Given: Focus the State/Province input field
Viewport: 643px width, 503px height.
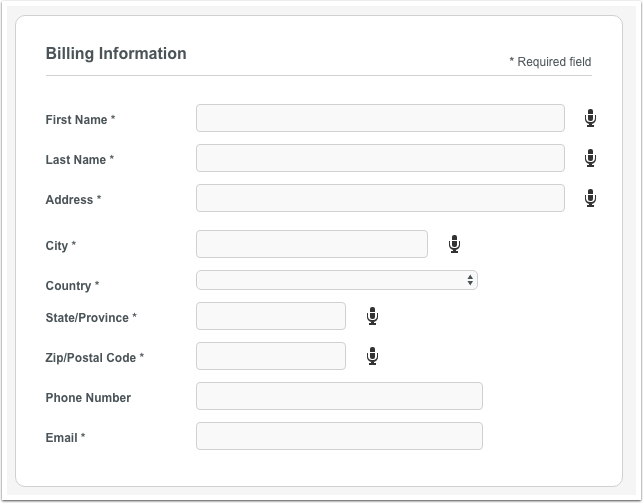Looking at the screenshot, I should 271,316.
